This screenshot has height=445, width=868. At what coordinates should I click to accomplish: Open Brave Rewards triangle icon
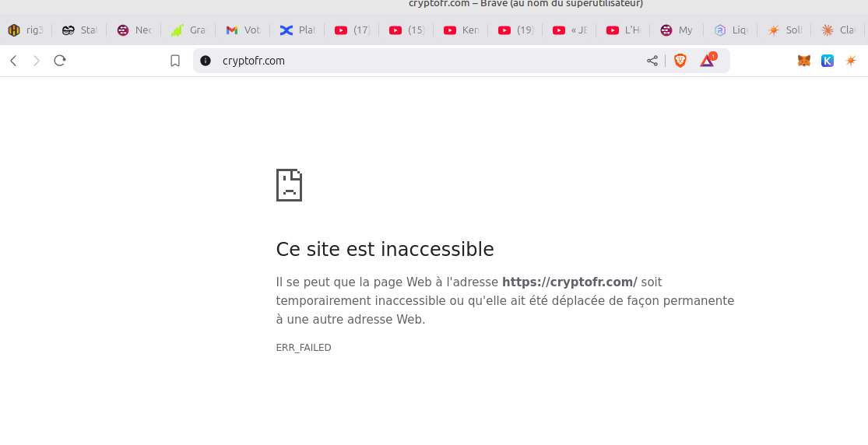click(708, 60)
